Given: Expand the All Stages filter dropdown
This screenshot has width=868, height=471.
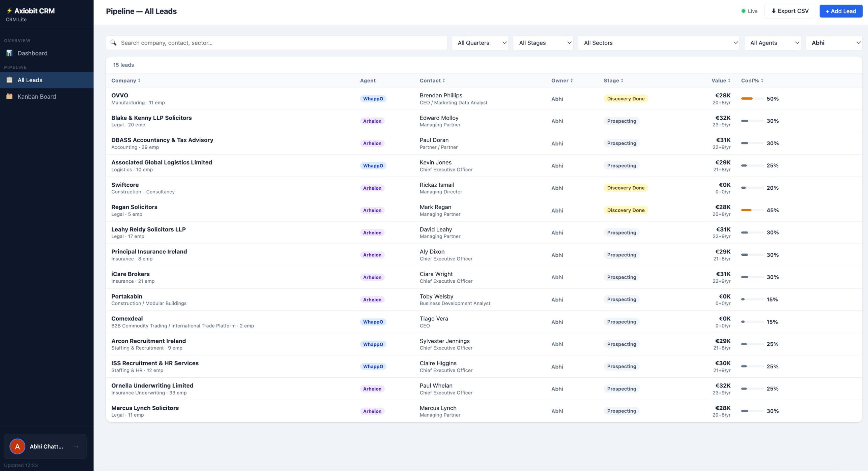Looking at the screenshot, I should coord(543,43).
